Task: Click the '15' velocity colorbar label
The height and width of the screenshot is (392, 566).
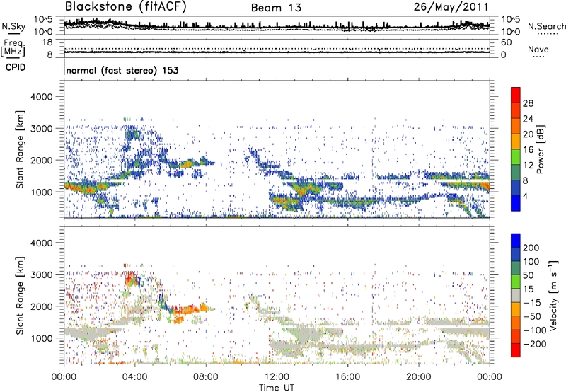Action: tap(528, 289)
